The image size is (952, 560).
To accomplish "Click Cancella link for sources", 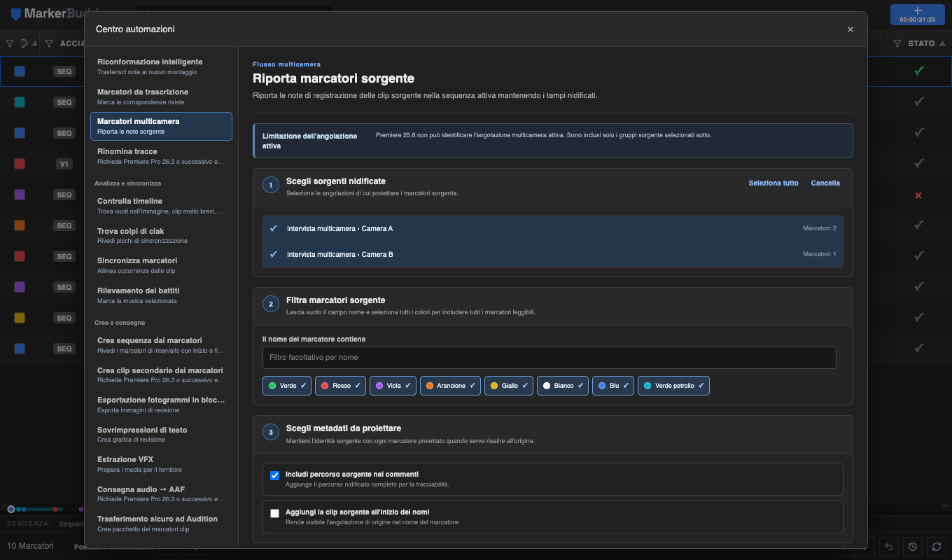I will (825, 183).
